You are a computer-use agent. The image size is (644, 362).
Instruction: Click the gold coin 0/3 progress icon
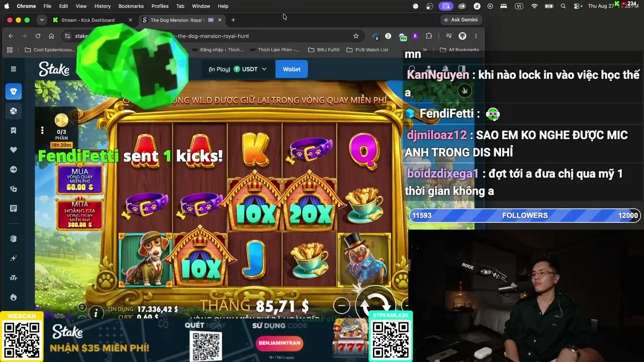click(x=61, y=120)
